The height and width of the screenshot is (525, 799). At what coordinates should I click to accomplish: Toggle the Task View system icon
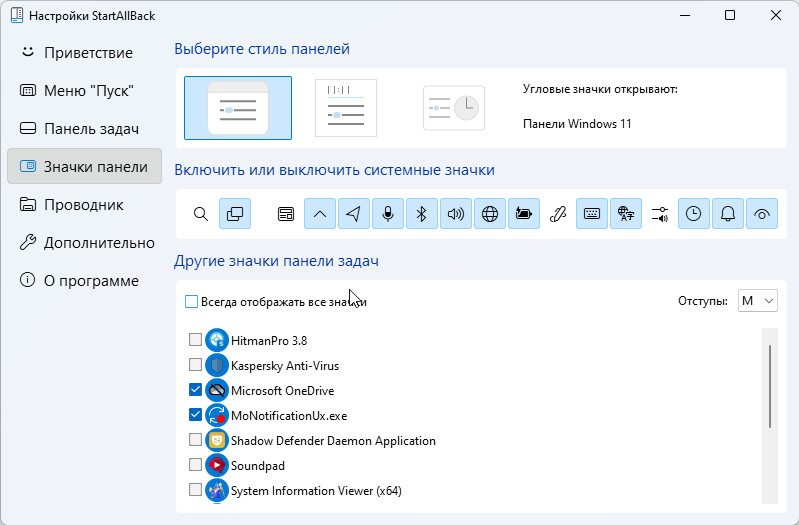tap(235, 214)
